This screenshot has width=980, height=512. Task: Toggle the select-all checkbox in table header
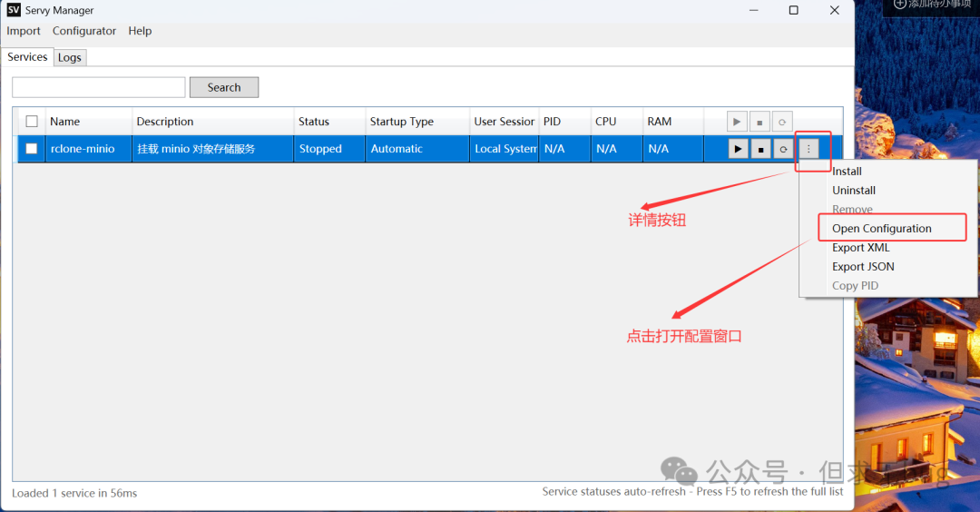coord(32,122)
